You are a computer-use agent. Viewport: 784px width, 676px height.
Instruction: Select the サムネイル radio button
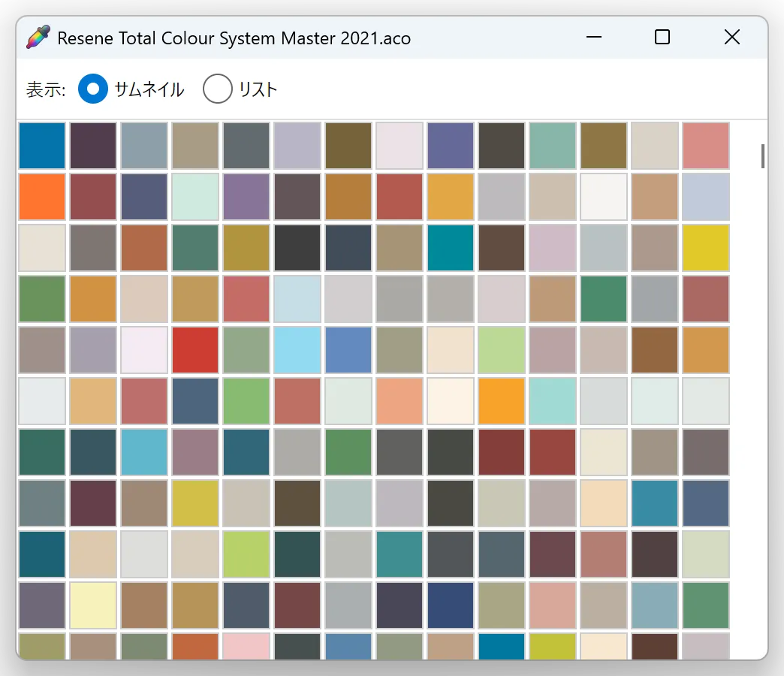pos(93,89)
